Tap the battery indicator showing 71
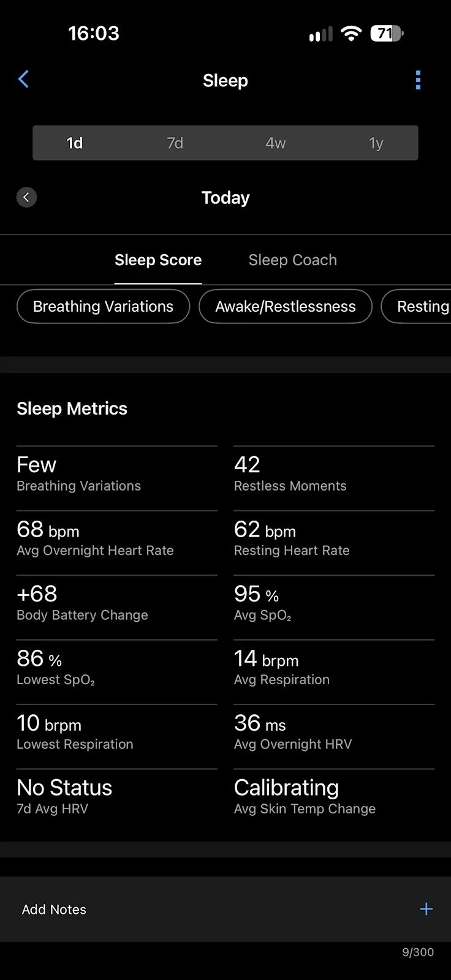 (387, 33)
